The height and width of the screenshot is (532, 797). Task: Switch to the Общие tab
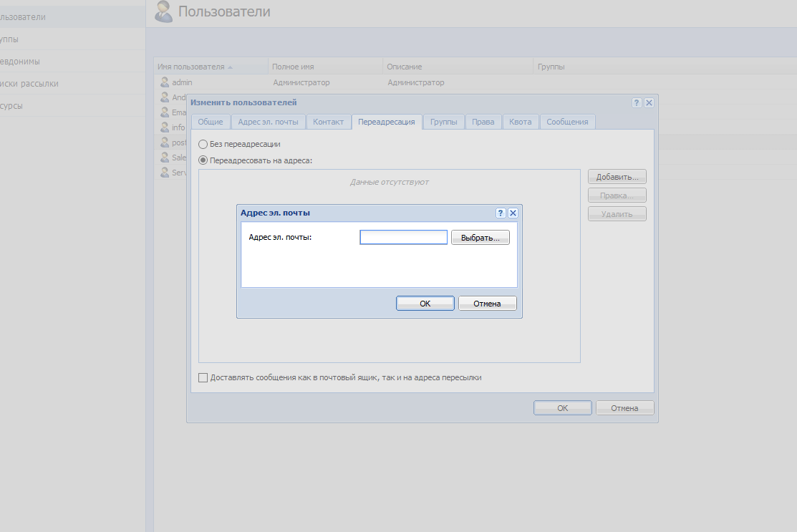(211, 122)
